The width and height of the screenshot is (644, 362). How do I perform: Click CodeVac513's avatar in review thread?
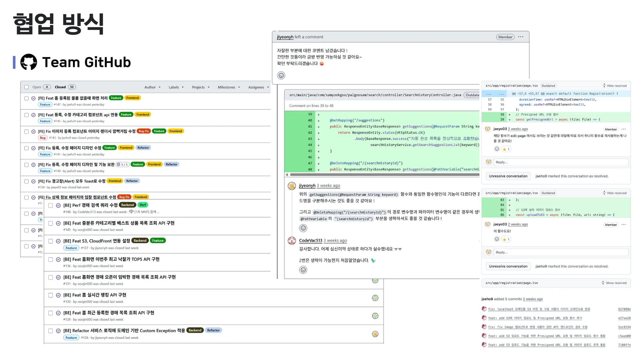tap(292, 241)
